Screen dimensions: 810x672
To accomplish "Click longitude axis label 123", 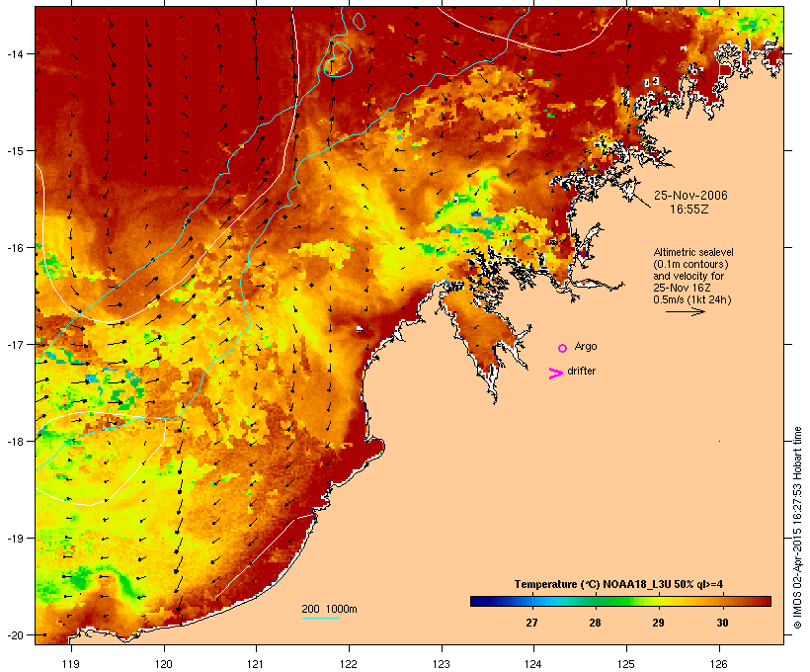I will click(442, 664).
